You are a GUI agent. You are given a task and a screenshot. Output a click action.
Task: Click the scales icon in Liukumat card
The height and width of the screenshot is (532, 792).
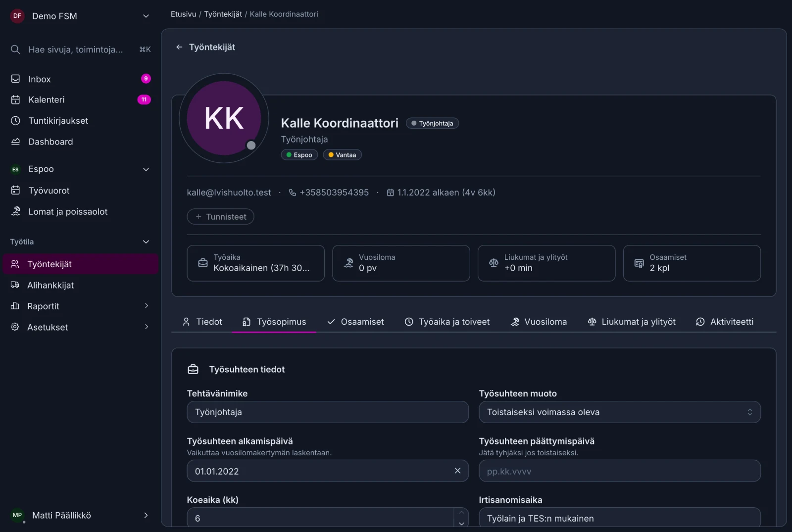pos(494,263)
